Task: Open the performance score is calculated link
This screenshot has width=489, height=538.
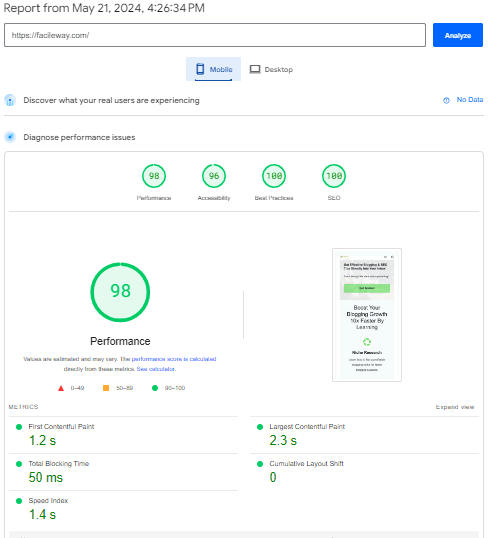Action: pyautogui.click(x=174, y=359)
